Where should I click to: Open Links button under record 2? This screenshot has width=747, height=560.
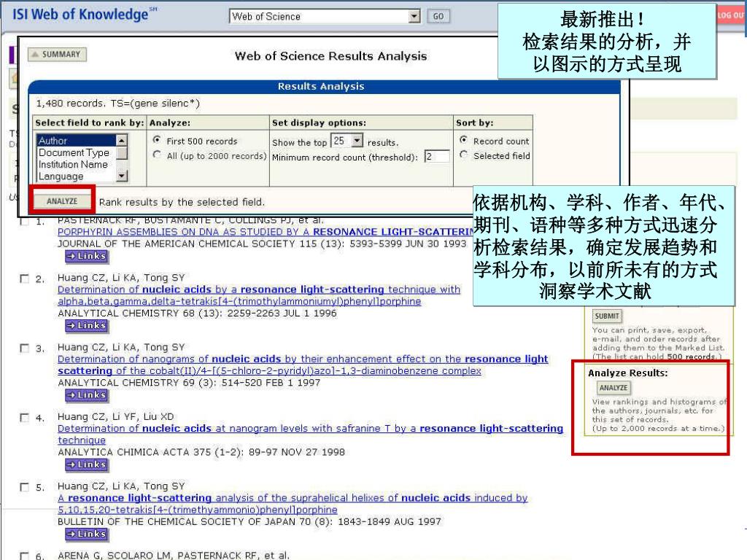[x=86, y=325]
